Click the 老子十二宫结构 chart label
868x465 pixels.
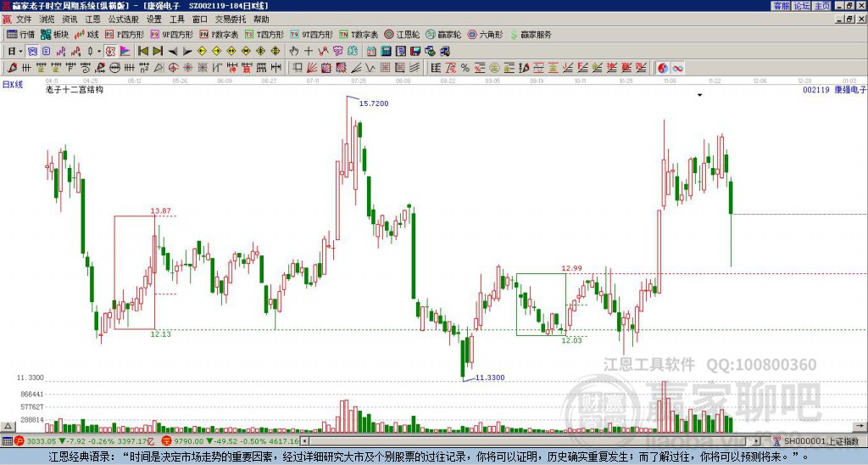[x=75, y=89]
